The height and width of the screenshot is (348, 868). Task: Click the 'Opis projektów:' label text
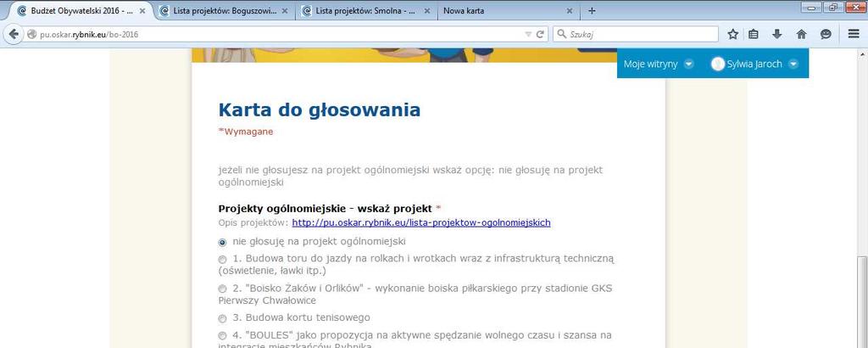[253, 222]
